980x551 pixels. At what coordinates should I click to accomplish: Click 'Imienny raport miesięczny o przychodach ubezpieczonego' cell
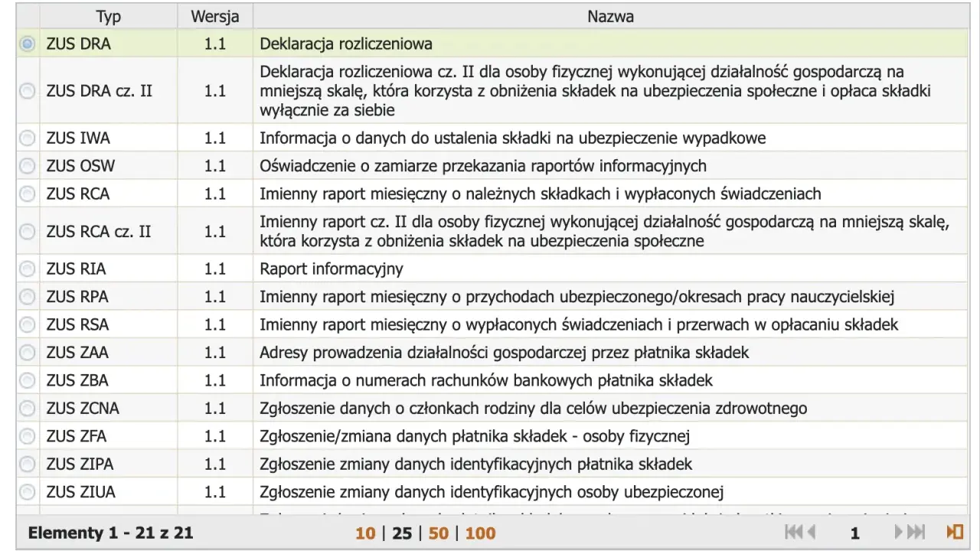coord(610,297)
